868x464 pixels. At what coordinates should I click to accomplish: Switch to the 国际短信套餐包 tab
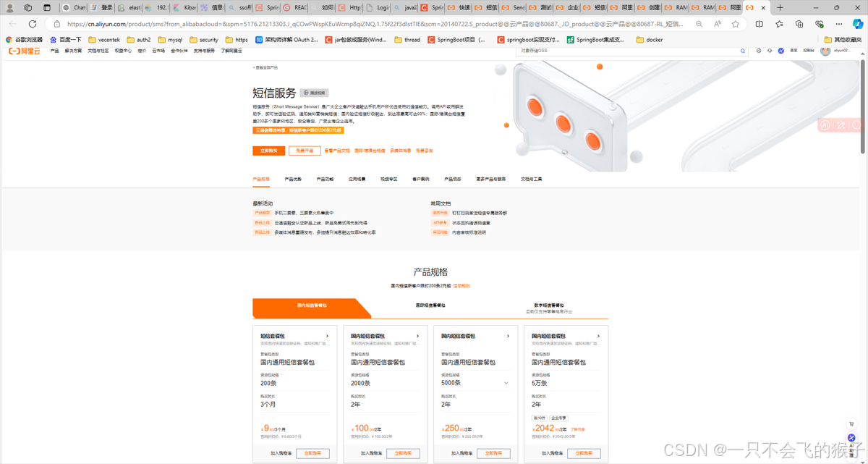click(430, 305)
